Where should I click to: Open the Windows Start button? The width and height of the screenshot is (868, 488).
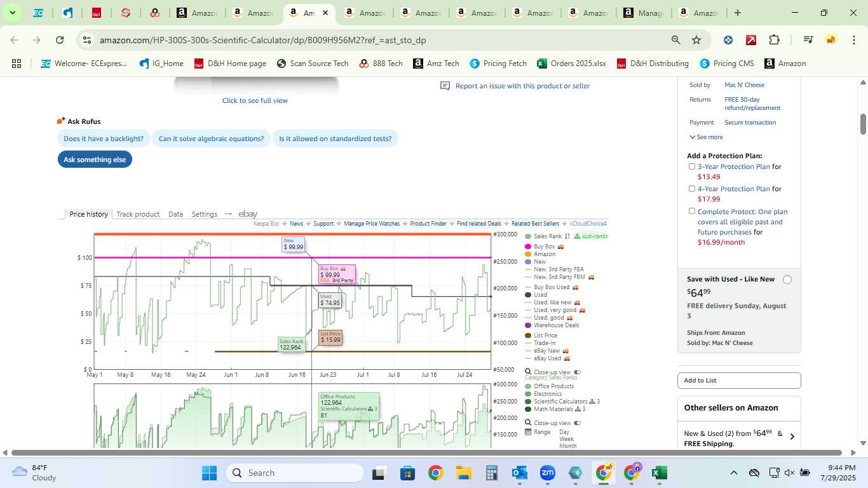coord(209,473)
